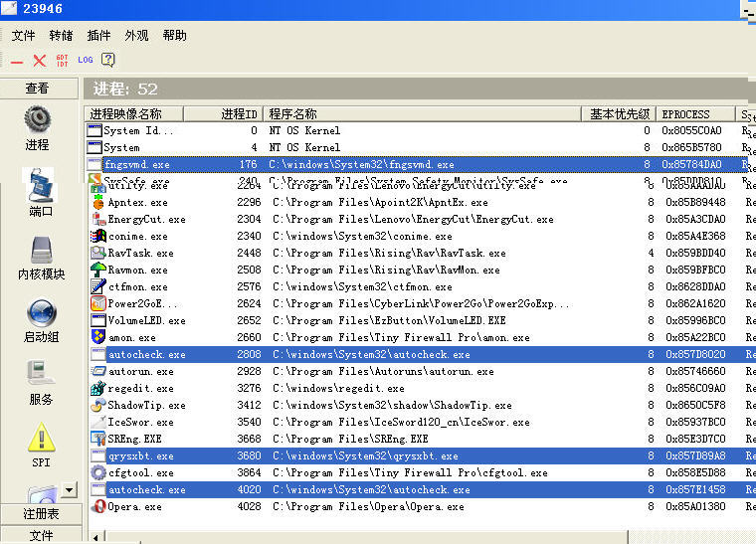The height and width of the screenshot is (544, 756).
Task: Click the RavTask.exe process icon
Action: click(97, 253)
